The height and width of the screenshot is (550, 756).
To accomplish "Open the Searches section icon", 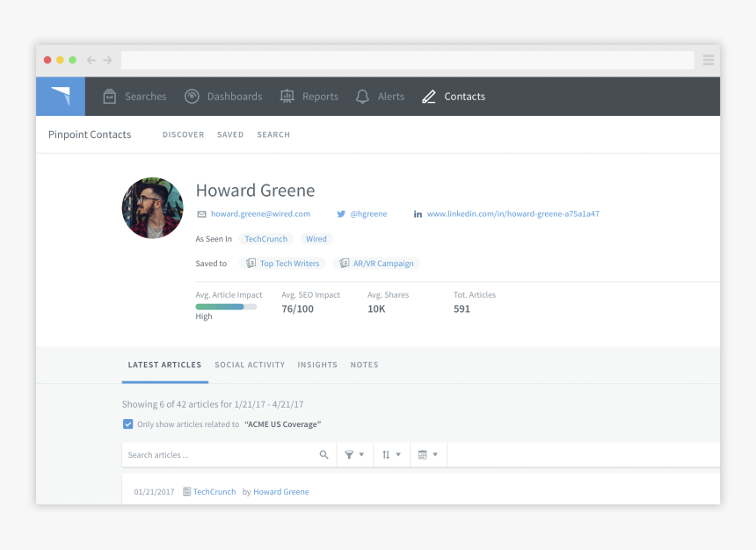I will coord(111,97).
